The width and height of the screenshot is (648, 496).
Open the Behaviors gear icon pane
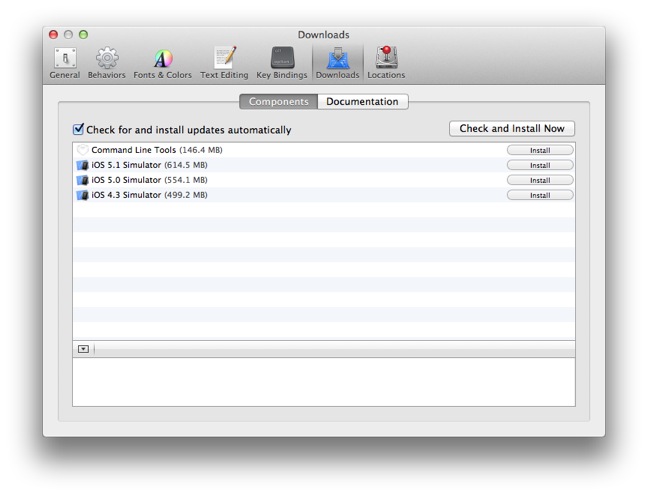pos(106,62)
